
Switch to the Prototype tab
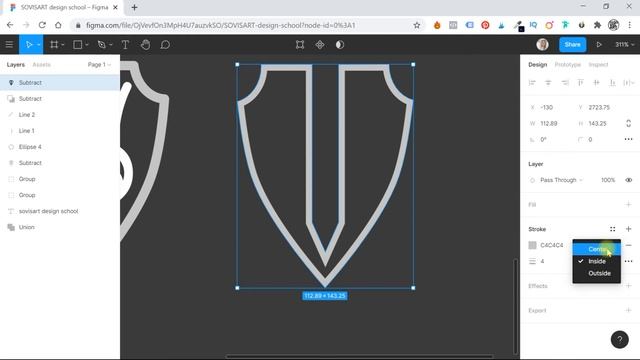point(567,64)
